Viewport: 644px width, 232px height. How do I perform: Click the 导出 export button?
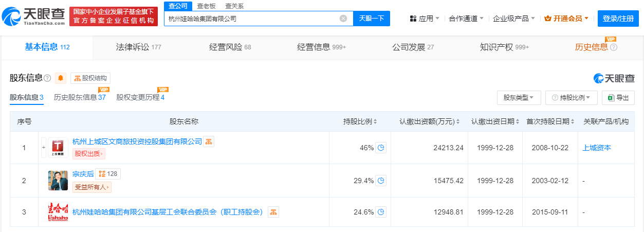pyautogui.click(x=618, y=97)
